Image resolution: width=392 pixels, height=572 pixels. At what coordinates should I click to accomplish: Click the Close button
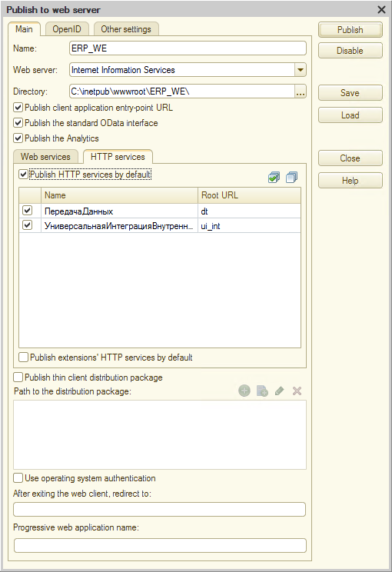click(x=350, y=158)
